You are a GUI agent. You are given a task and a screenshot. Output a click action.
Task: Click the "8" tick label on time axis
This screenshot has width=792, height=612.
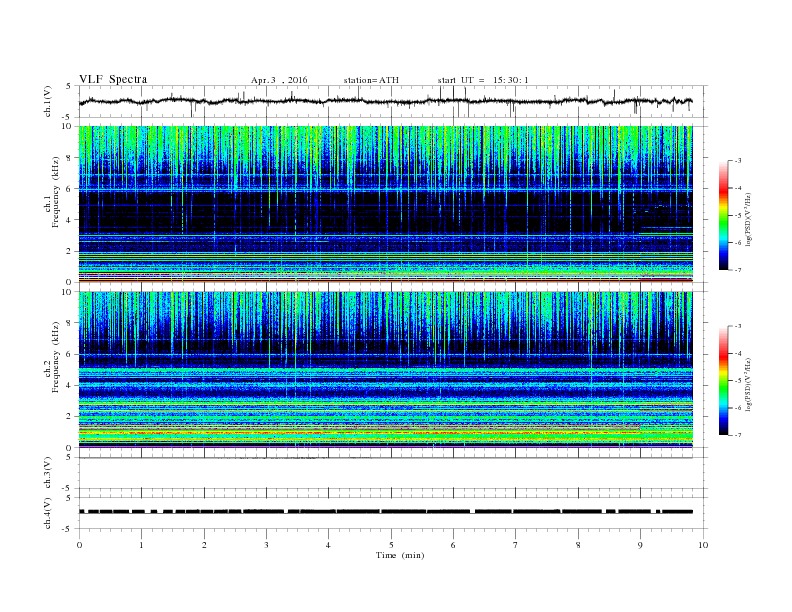(578, 545)
